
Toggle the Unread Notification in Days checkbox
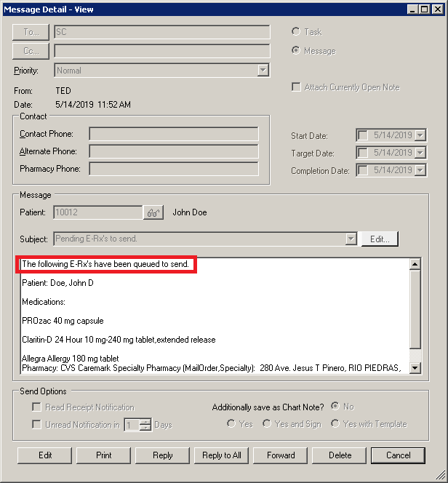[36, 425]
